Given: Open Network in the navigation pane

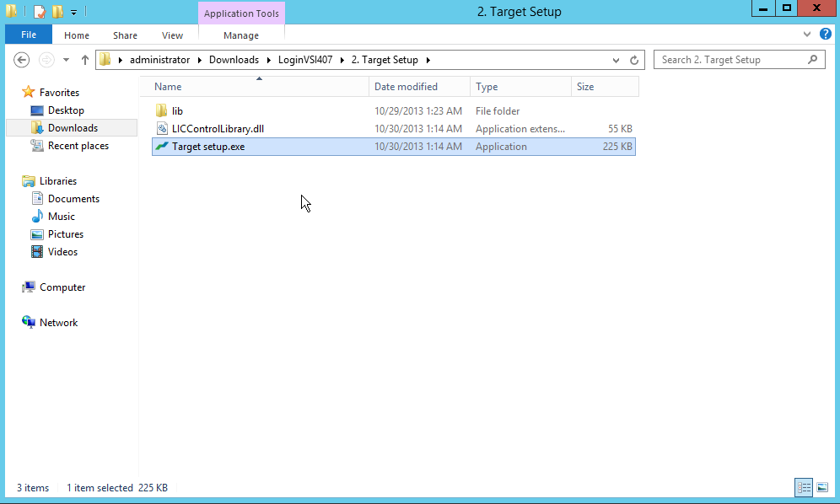Looking at the screenshot, I should [x=58, y=323].
